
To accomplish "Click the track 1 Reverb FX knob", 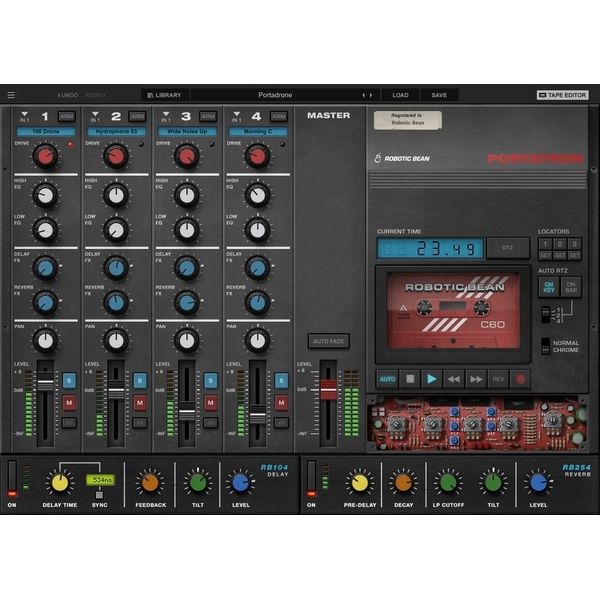I will [x=46, y=303].
